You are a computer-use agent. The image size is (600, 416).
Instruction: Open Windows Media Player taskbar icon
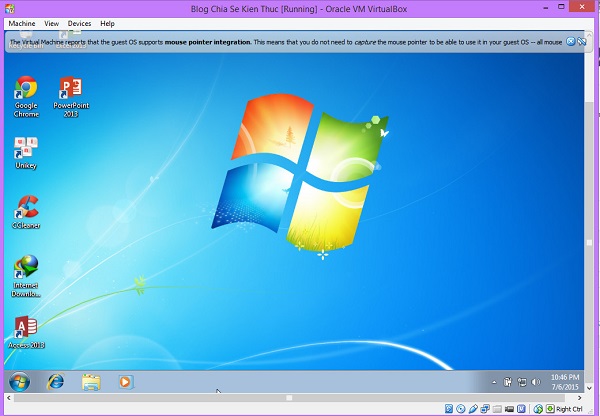126,382
